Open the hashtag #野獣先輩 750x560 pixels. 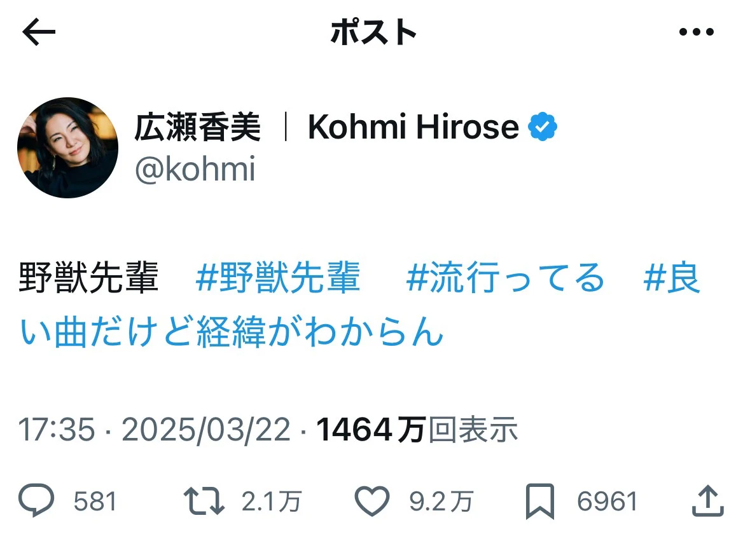point(278,278)
